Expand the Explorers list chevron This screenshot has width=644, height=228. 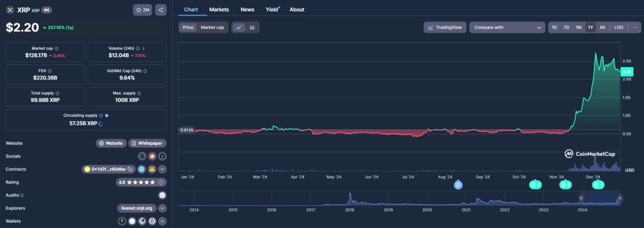tap(162, 208)
